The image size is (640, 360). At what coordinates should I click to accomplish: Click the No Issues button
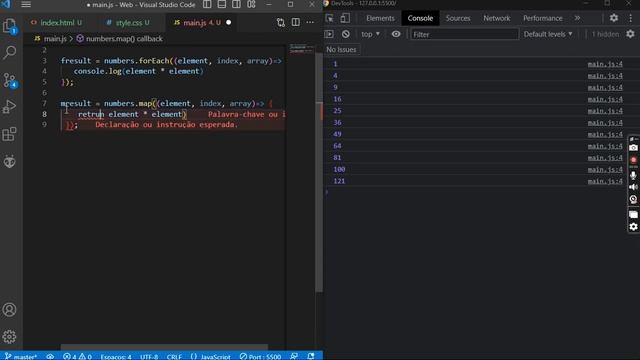coord(341,49)
